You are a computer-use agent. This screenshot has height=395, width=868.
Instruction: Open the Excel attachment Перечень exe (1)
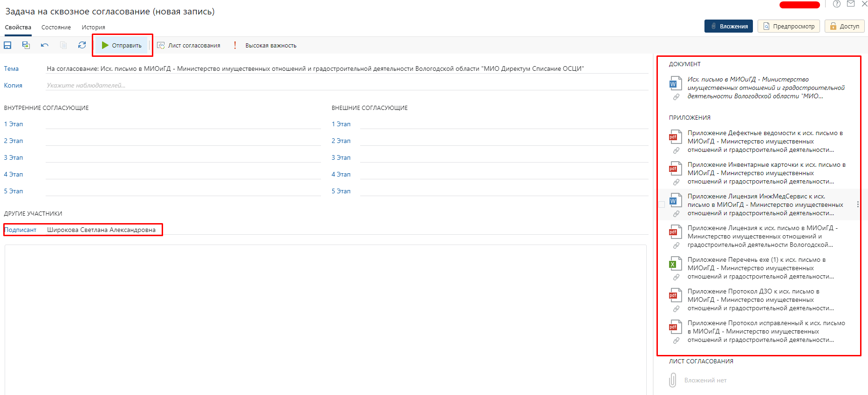click(x=757, y=268)
